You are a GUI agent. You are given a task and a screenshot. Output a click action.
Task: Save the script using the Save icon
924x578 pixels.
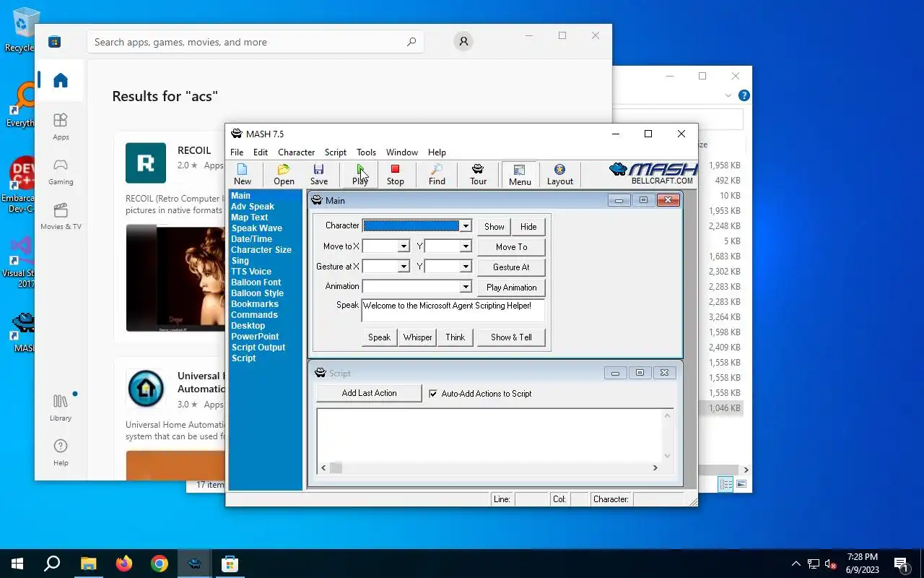(318, 175)
